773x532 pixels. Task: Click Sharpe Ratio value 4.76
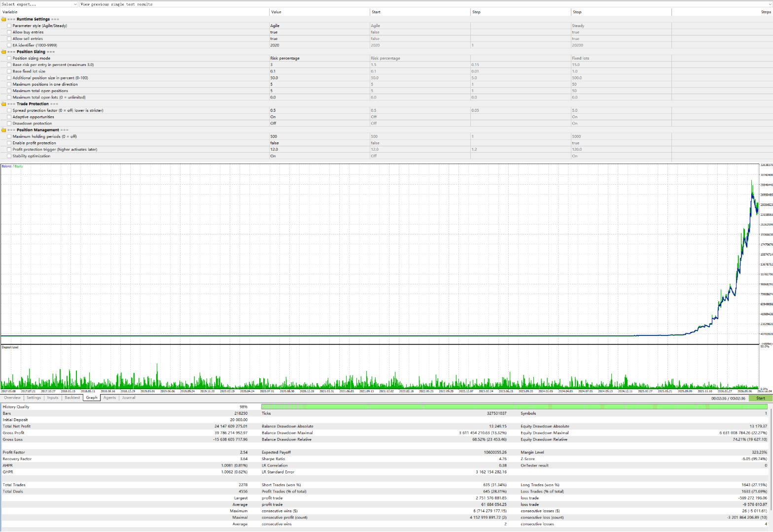tap(502, 459)
